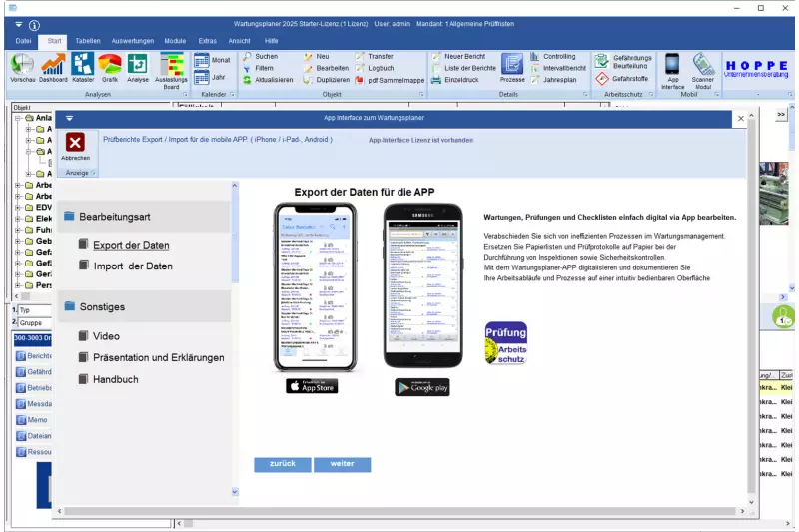799x532 pixels.
Task: Click the Vorschau icon in Analysen
Action: pyautogui.click(x=22, y=66)
